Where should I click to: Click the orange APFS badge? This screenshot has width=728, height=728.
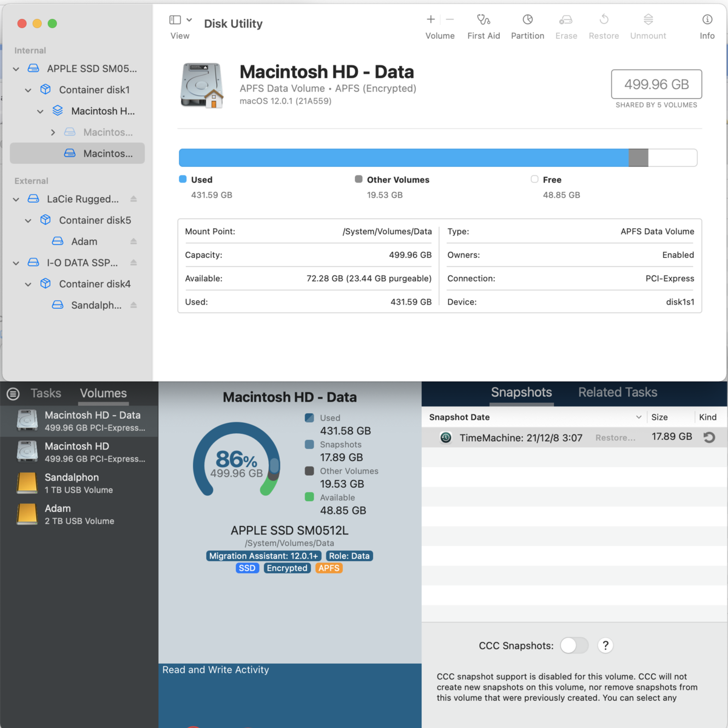(x=329, y=568)
